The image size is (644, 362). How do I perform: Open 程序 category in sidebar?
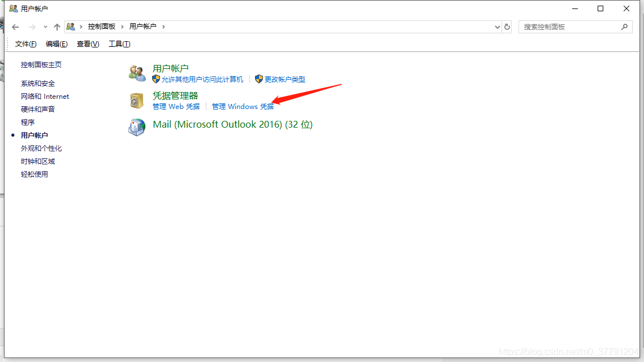[x=28, y=123]
